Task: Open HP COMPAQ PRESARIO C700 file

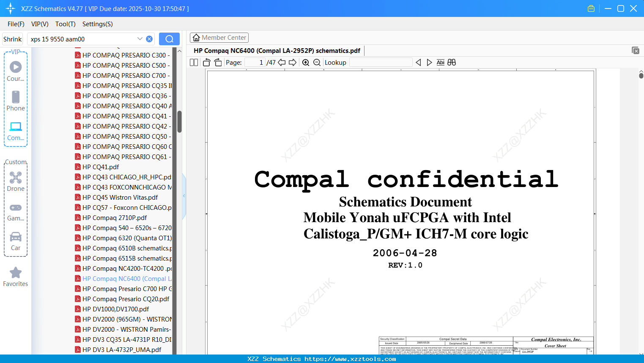Action: pyautogui.click(x=123, y=75)
